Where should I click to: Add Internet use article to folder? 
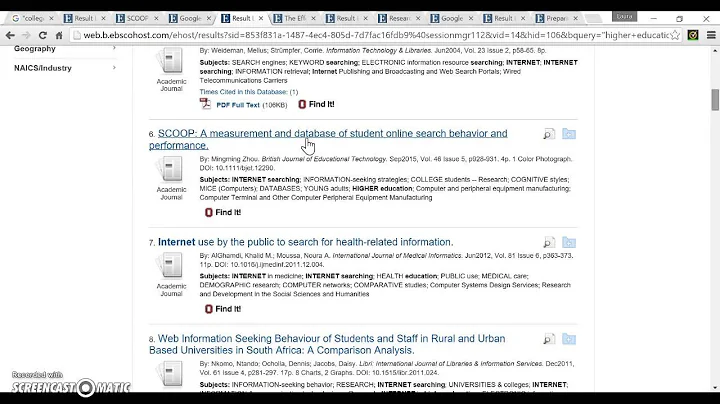[x=568, y=242]
